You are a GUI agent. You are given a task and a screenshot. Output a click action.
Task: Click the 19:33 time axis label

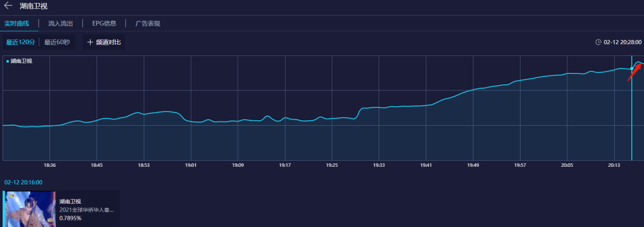(379, 166)
